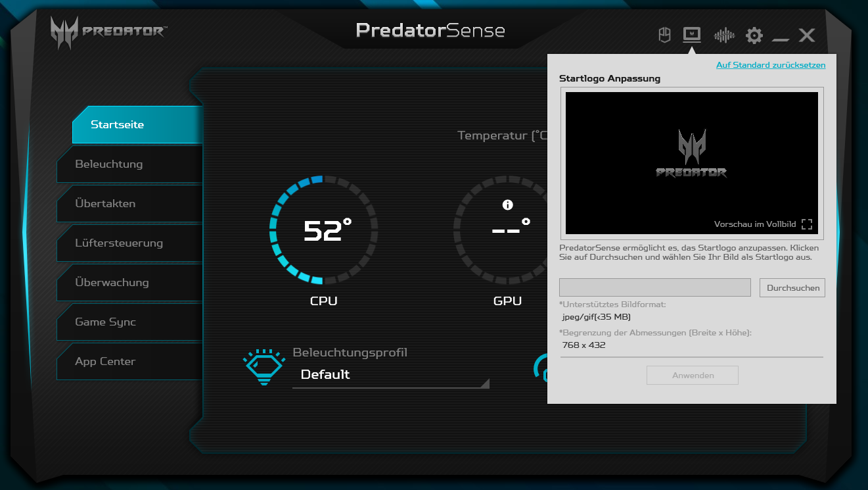868x490 pixels.
Task: Click the PredatorSense title text
Action: [430, 30]
